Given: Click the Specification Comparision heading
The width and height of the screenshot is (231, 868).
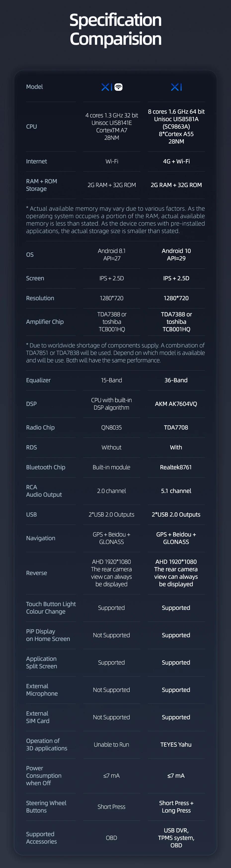Looking at the screenshot, I should pyautogui.click(x=115, y=29).
